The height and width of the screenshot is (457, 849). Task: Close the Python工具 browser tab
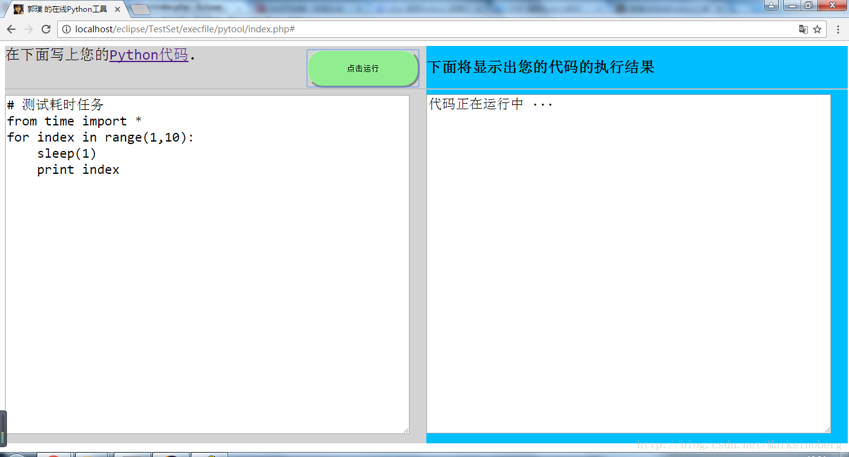pos(117,9)
